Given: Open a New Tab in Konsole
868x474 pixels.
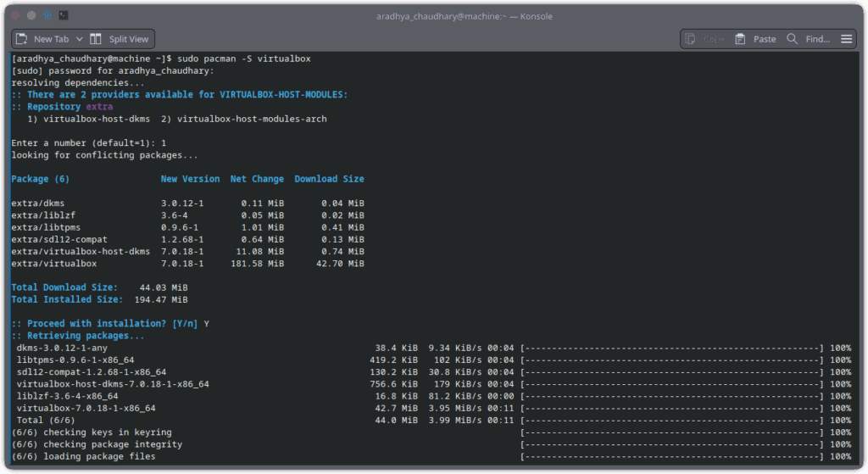Looking at the screenshot, I should pos(42,39).
